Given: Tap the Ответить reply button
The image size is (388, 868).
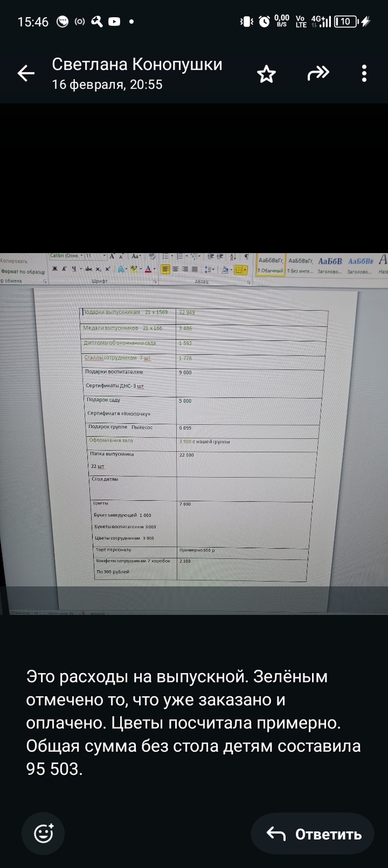Looking at the screenshot, I should pos(313,834).
